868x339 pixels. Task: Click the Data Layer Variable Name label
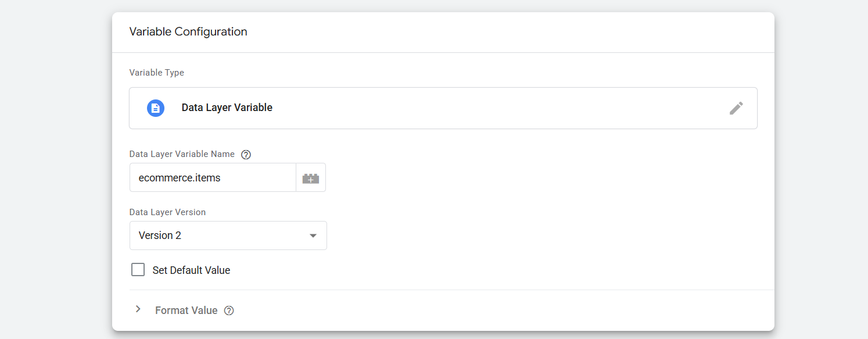tap(182, 154)
